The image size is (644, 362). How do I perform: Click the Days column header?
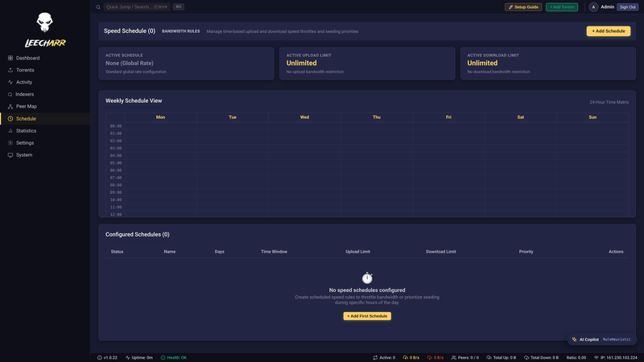pyautogui.click(x=219, y=252)
